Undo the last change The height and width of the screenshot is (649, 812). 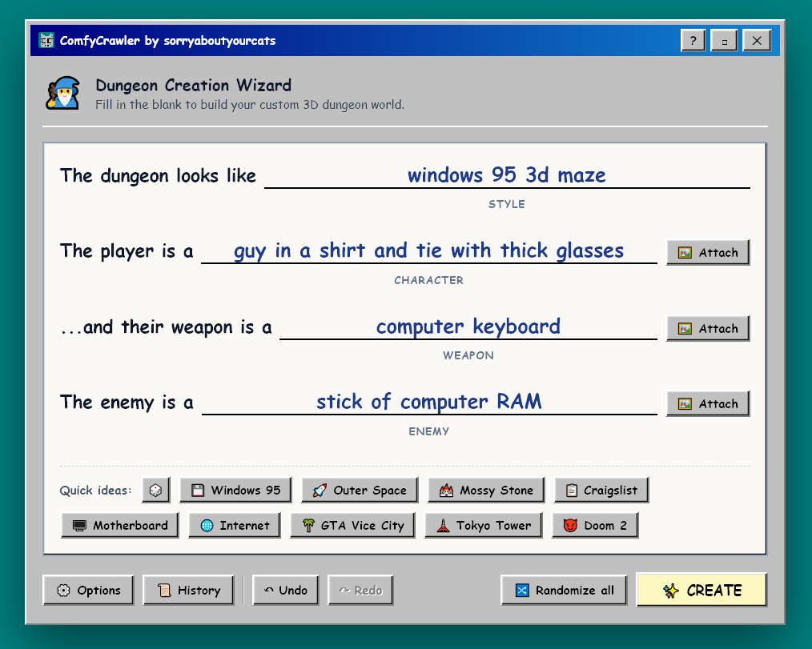[x=286, y=590]
